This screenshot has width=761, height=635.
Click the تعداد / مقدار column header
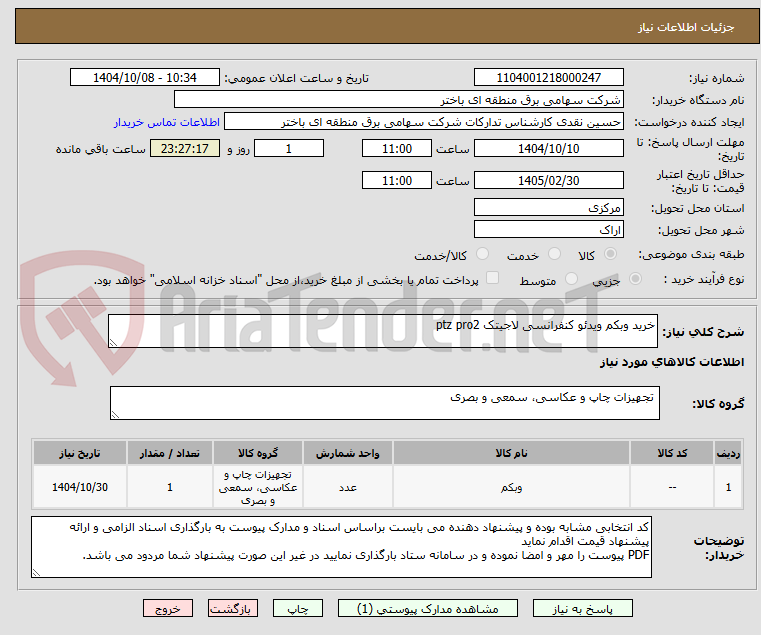click(x=170, y=453)
